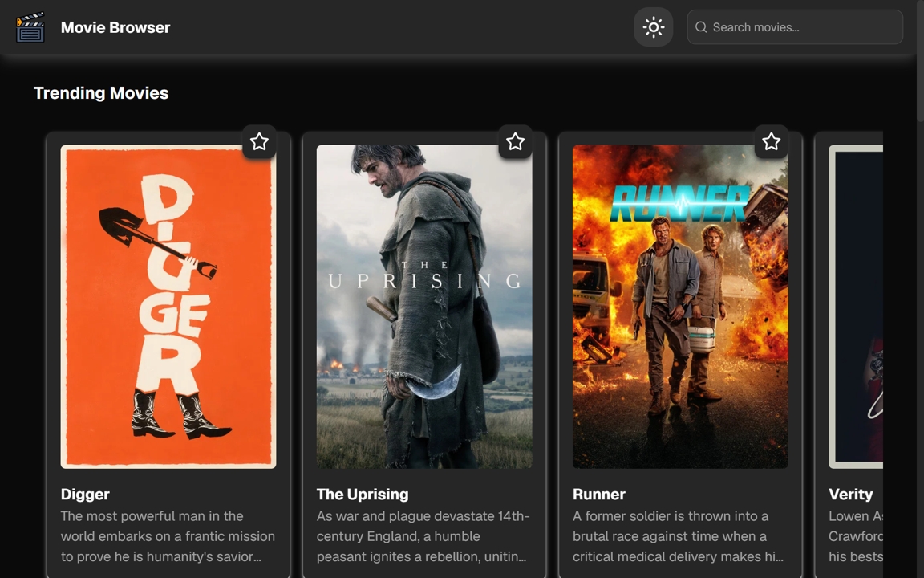Open the Verity poster thumbnail

tap(856, 307)
